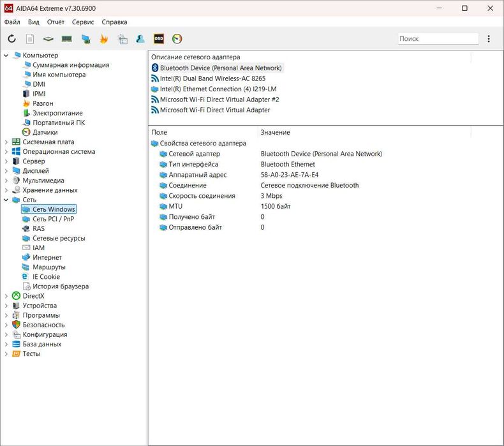Open the Отчёт menu
Viewport: 504px width, 446px height.
(x=56, y=22)
